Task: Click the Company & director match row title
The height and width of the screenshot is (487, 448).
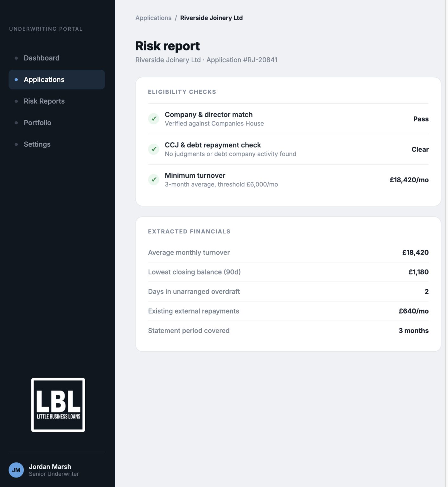Action: click(209, 114)
